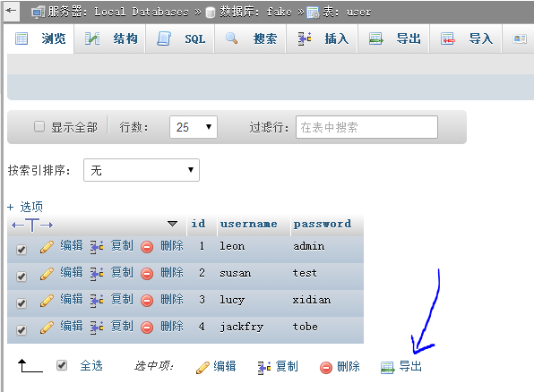Sort by the password column header
This screenshot has width=534, height=392.
(x=323, y=224)
